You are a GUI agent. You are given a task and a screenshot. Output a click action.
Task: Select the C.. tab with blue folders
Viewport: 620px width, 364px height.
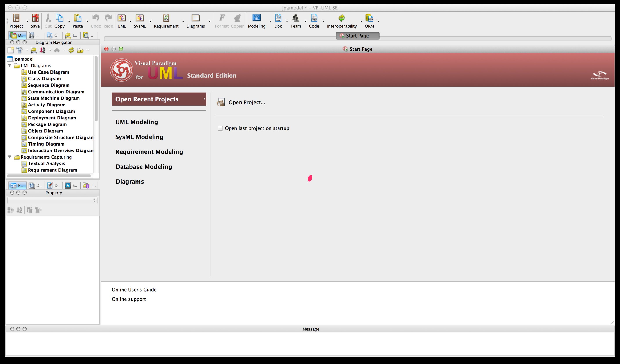click(x=53, y=35)
